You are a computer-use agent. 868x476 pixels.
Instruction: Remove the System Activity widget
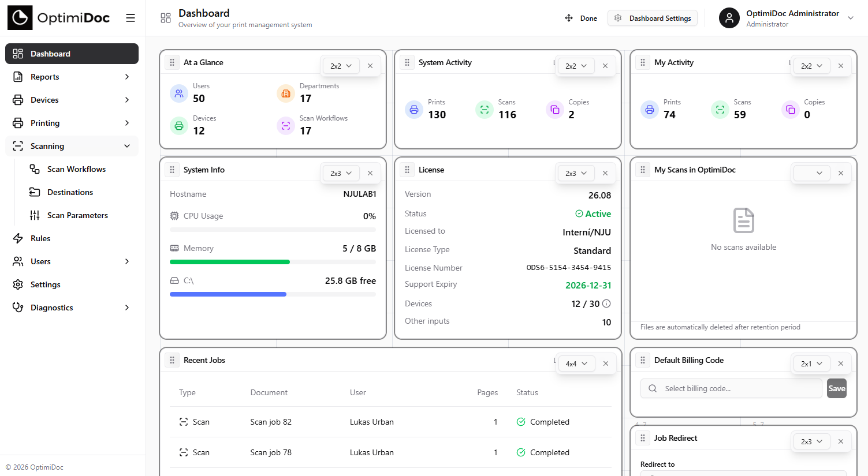605,66
